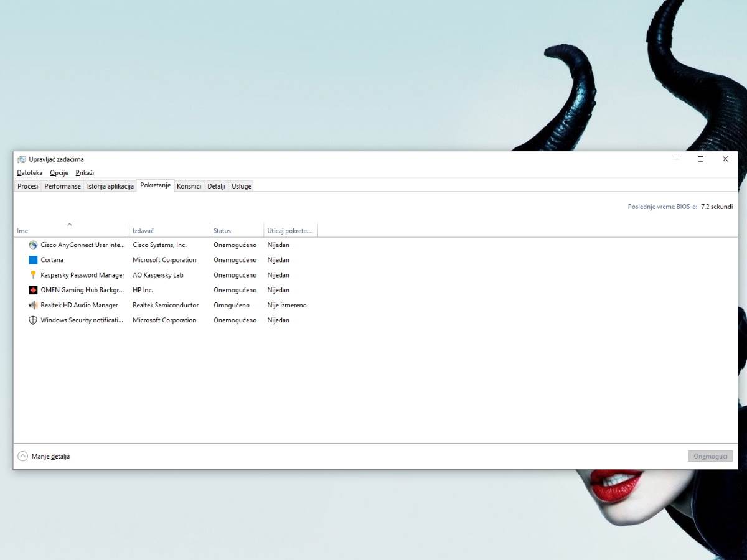This screenshot has height=560, width=747.
Task: Click the Windows Security shield icon
Action: tap(32, 320)
